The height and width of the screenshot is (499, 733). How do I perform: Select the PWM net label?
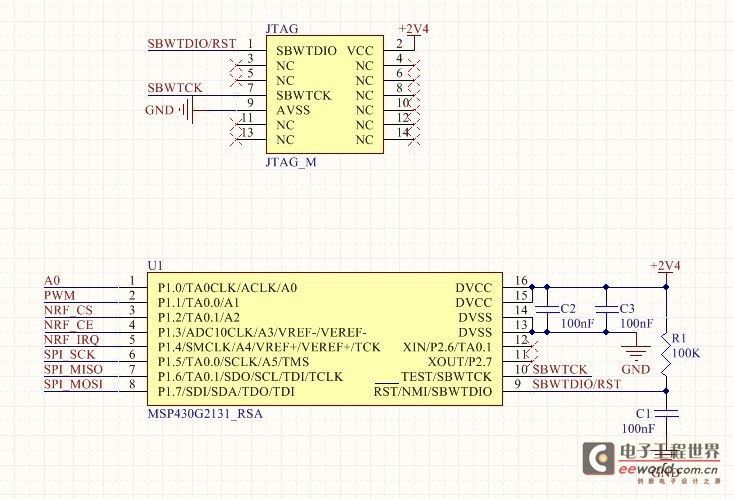click(x=59, y=295)
